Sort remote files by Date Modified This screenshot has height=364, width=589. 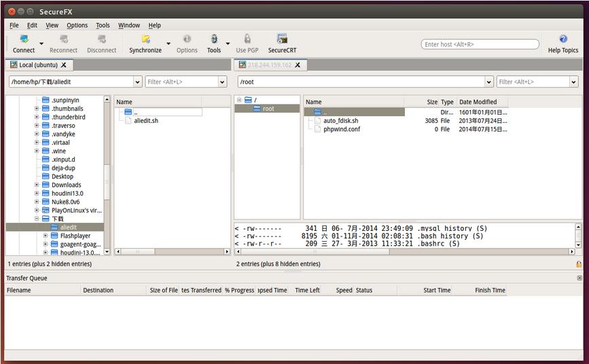478,102
